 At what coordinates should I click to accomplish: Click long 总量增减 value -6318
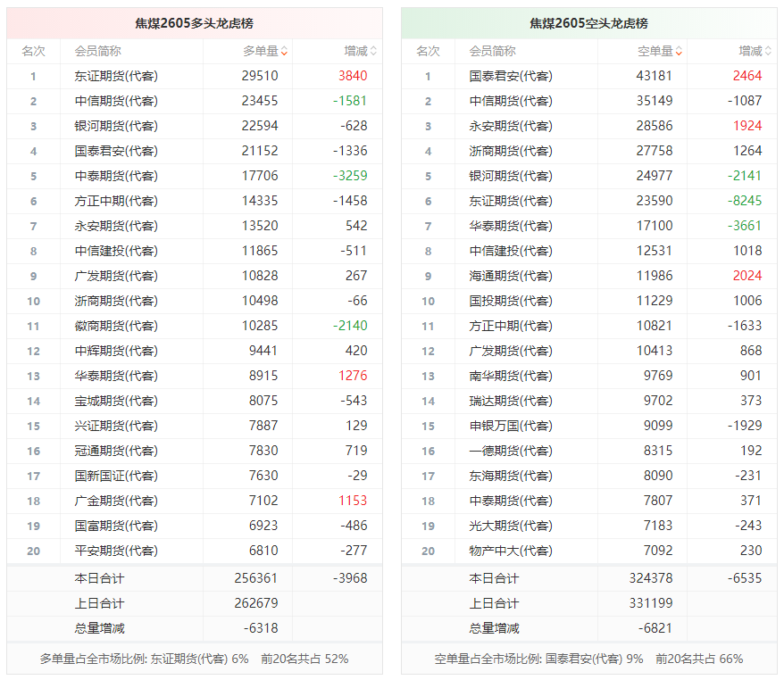(x=261, y=628)
